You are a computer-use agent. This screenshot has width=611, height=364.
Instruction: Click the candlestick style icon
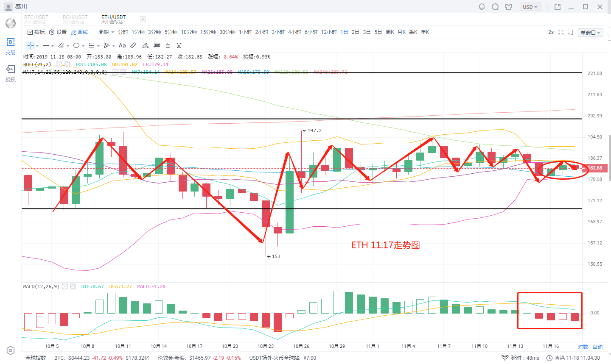pos(157,45)
